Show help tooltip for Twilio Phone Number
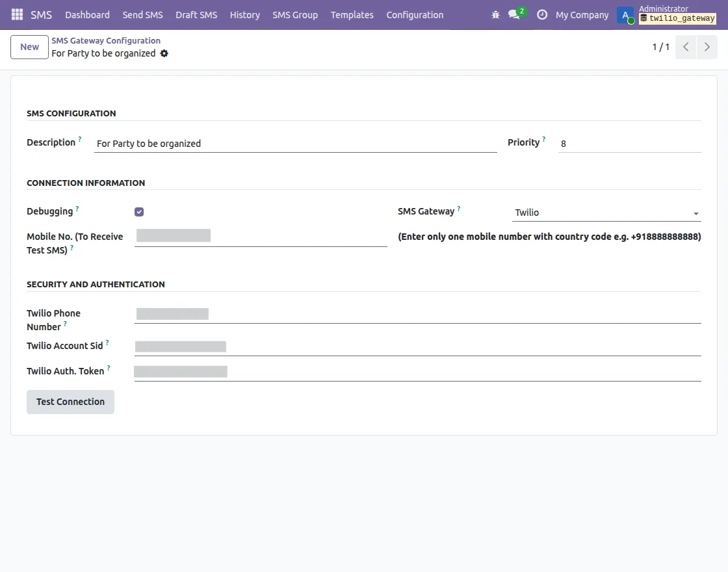 pyautogui.click(x=65, y=324)
